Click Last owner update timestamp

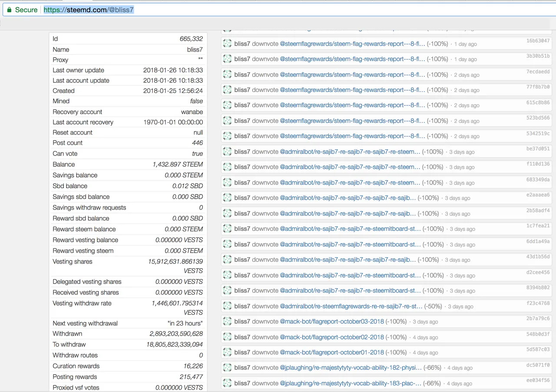tap(173, 70)
